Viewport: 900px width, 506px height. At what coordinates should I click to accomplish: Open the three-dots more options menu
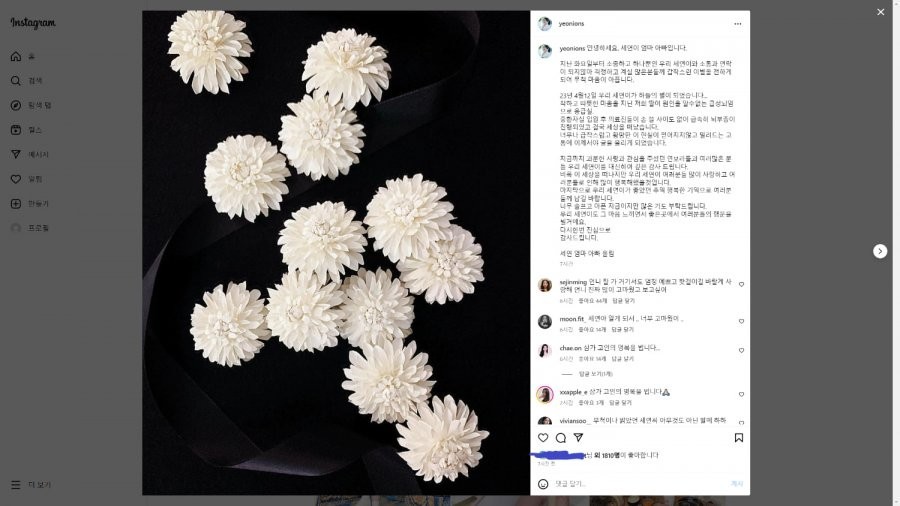[x=738, y=24]
